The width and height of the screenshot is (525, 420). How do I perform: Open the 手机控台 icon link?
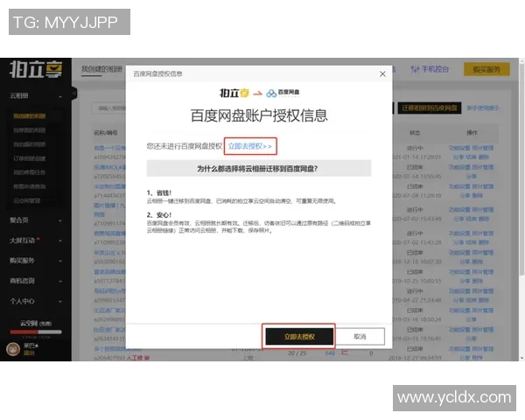(x=430, y=69)
